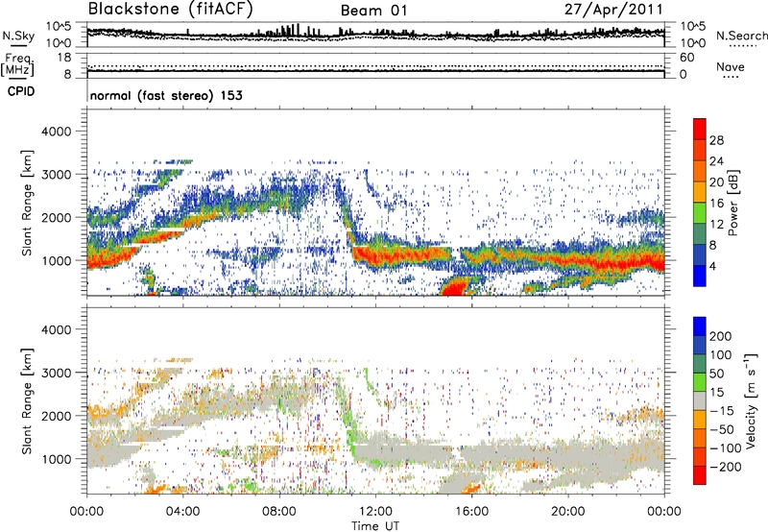Click the light green segment of the velocity colorbar

pos(700,382)
